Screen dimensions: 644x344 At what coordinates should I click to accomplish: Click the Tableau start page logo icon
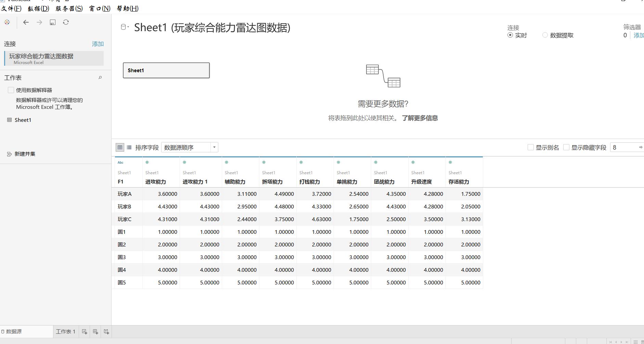(x=7, y=22)
